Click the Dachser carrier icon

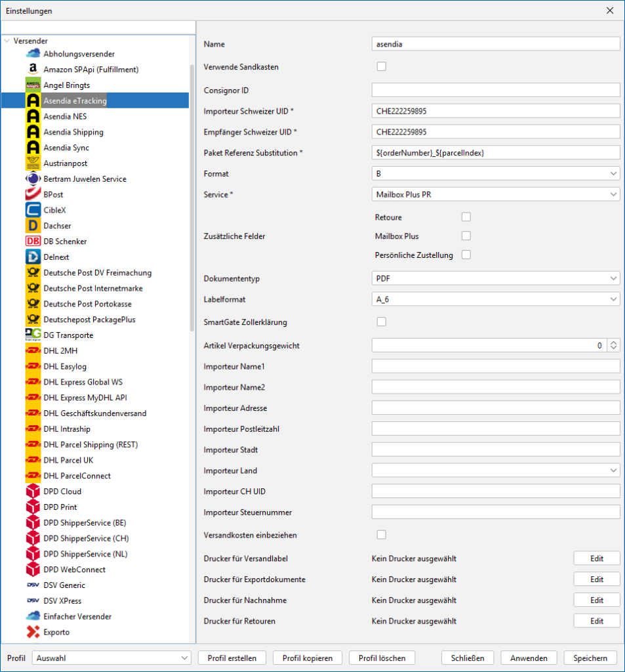[x=33, y=226]
